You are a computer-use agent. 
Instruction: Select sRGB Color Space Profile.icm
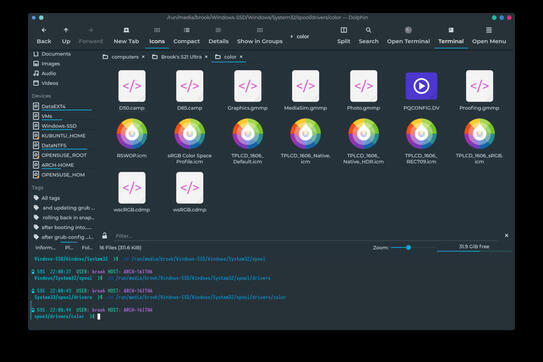tap(190, 141)
